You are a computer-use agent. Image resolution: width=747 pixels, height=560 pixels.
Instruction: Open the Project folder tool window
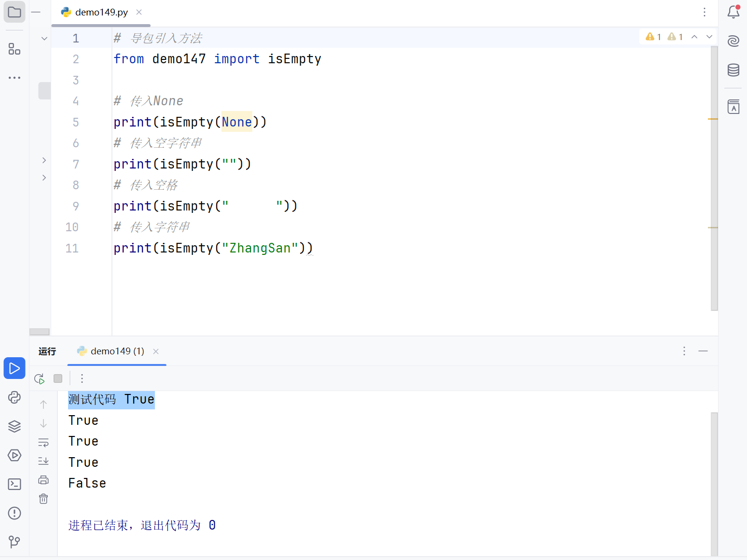click(x=14, y=12)
